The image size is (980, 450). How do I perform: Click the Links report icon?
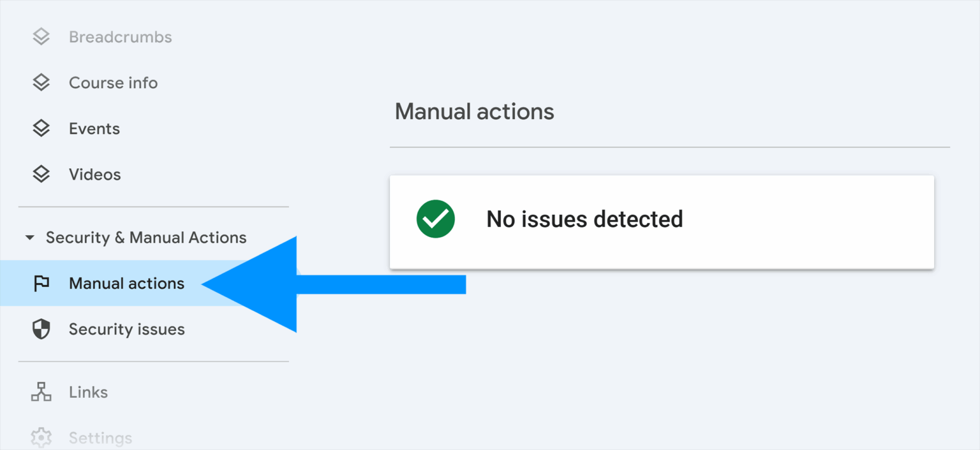(x=40, y=391)
